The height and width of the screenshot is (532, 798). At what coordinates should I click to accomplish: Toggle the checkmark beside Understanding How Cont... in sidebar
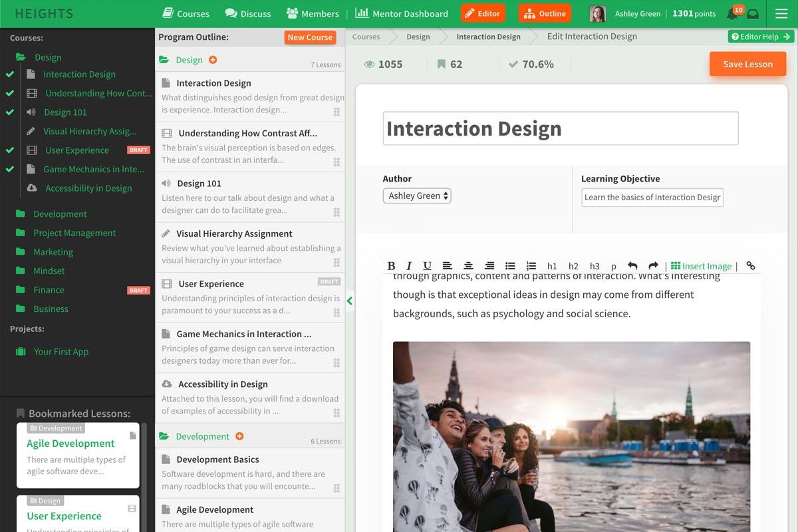[x=10, y=93]
